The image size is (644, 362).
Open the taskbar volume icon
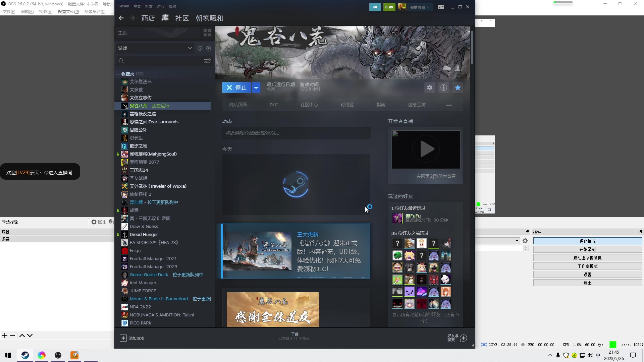[590, 355]
